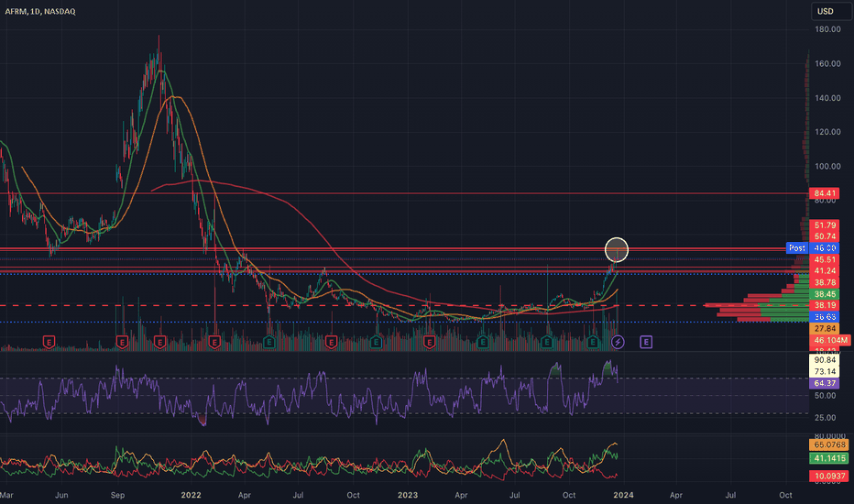Click the 2022 label on the time axis
854x504 pixels.
pyautogui.click(x=192, y=495)
